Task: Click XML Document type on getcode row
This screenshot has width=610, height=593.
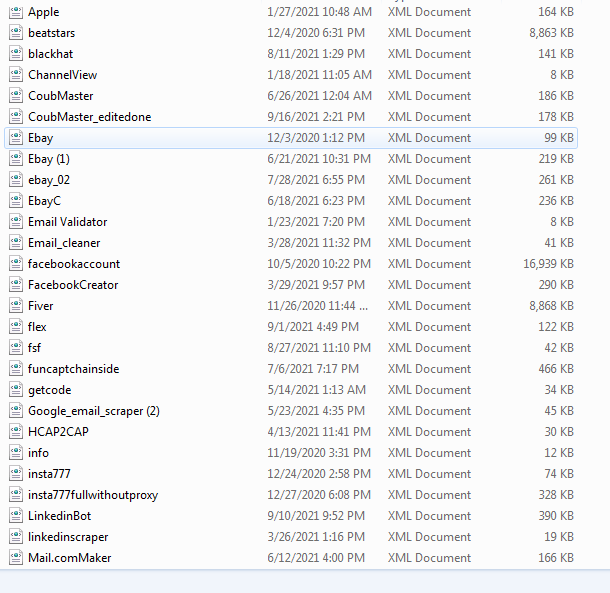Action: (429, 390)
